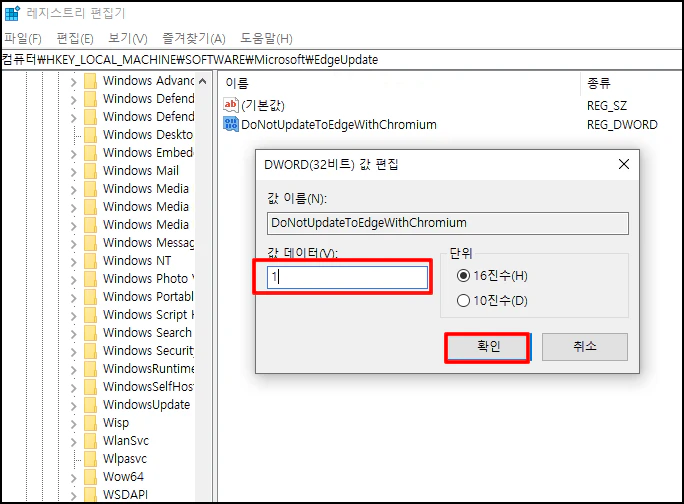This screenshot has height=504, width=684.
Task: Click the Windows Advanc folder icon
Action: [90, 81]
